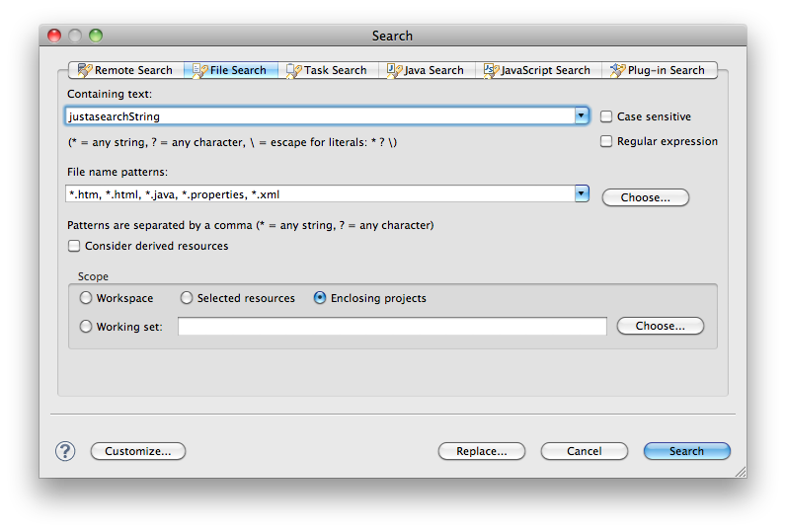Open the Customize... dialog
The width and height of the screenshot is (786, 532).
[138, 451]
